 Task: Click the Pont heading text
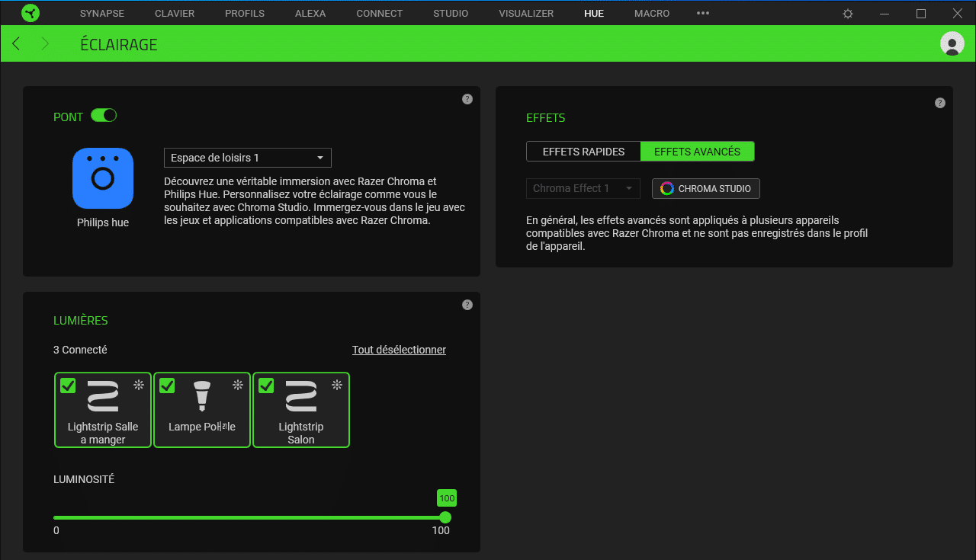coord(68,117)
